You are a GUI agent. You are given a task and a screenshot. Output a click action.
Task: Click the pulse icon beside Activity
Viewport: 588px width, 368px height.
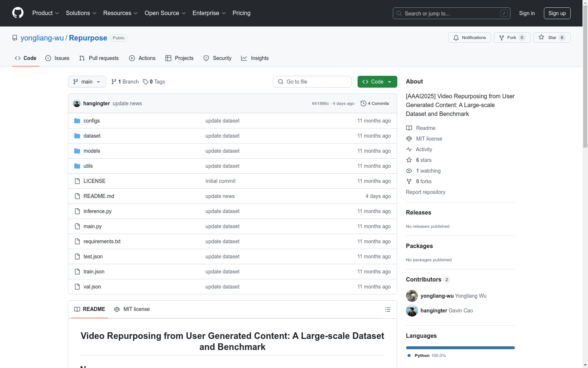pyautogui.click(x=409, y=149)
